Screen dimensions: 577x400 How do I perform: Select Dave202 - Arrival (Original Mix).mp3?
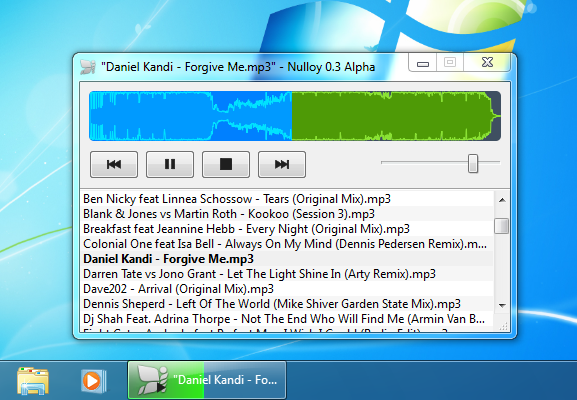click(x=287, y=289)
